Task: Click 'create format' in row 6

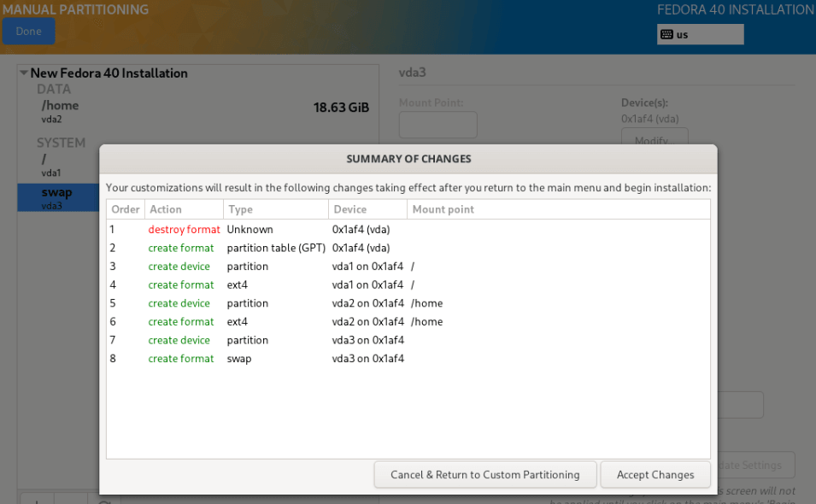Action: coord(181,322)
